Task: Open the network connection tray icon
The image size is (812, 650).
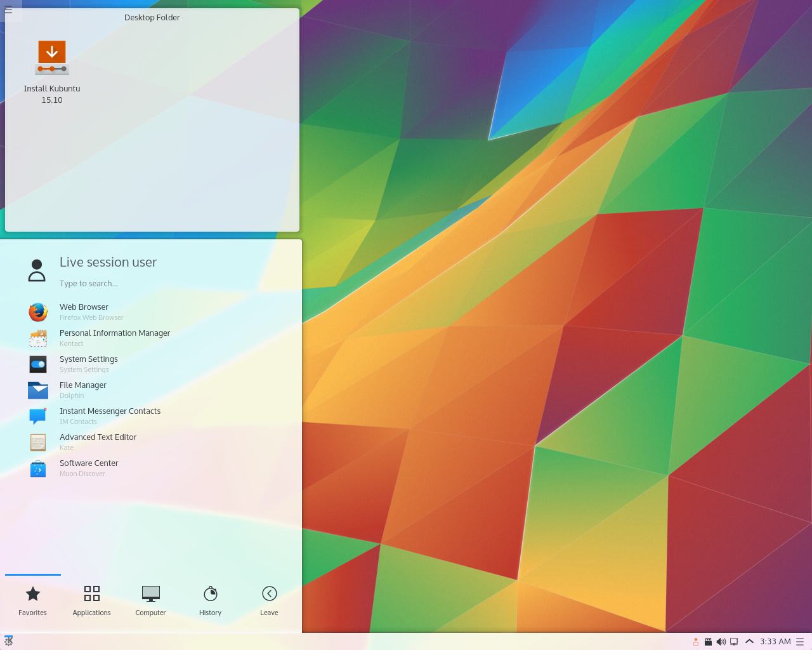Action: tap(734, 642)
